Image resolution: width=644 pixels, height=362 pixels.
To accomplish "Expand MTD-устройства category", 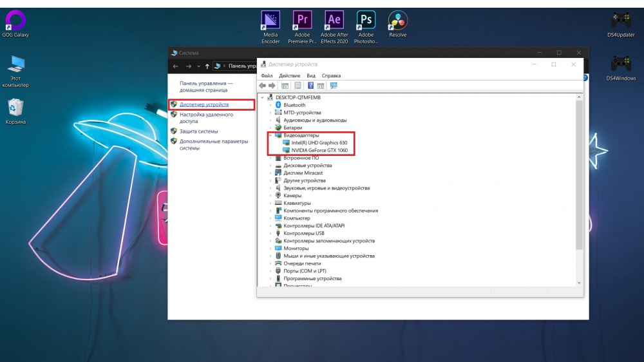I will pos(270,113).
